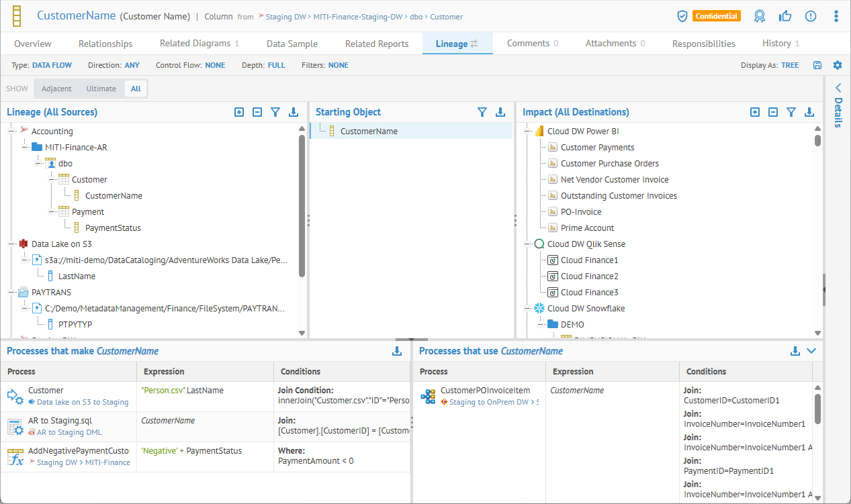
Task: Download the Lineage (All Sources) panel
Action: tap(294, 112)
